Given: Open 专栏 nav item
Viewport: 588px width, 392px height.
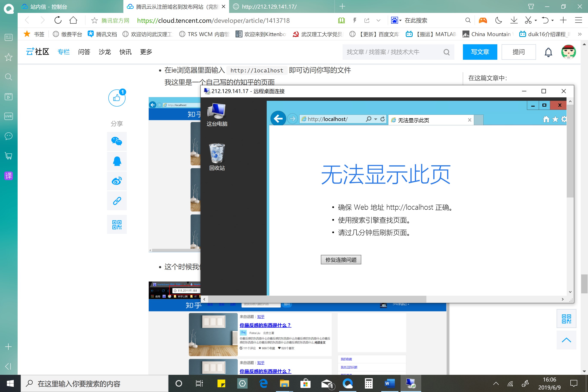Looking at the screenshot, I should 63,52.
